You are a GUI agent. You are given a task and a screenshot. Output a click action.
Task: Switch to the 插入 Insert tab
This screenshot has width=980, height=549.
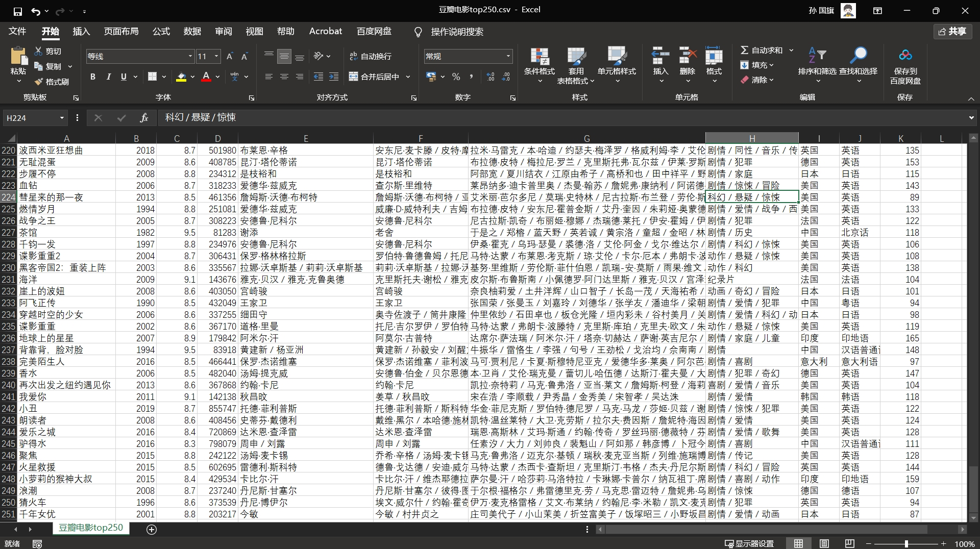tap(81, 32)
